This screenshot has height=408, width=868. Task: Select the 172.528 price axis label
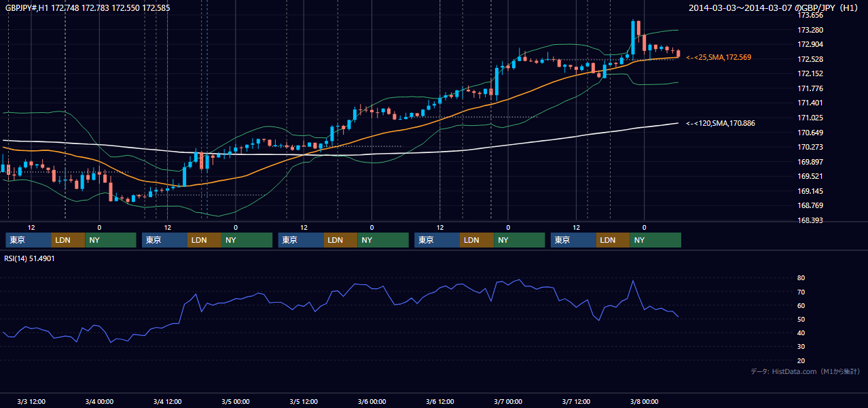pos(810,59)
